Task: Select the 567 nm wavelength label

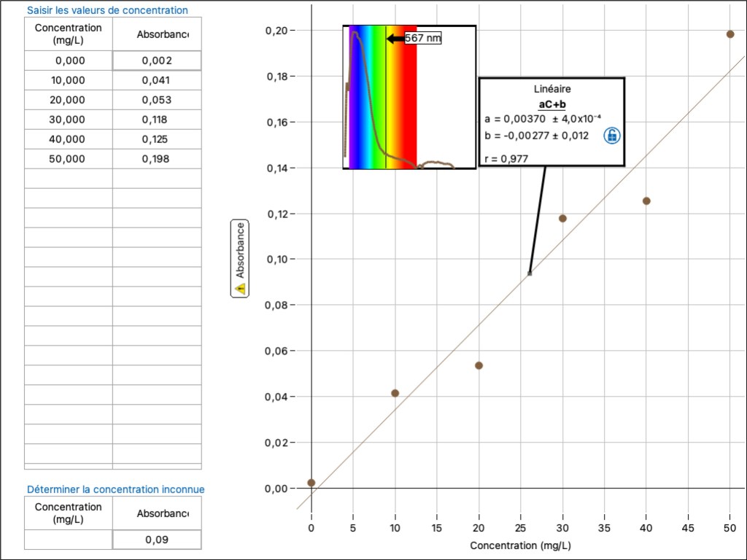Action: point(423,38)
